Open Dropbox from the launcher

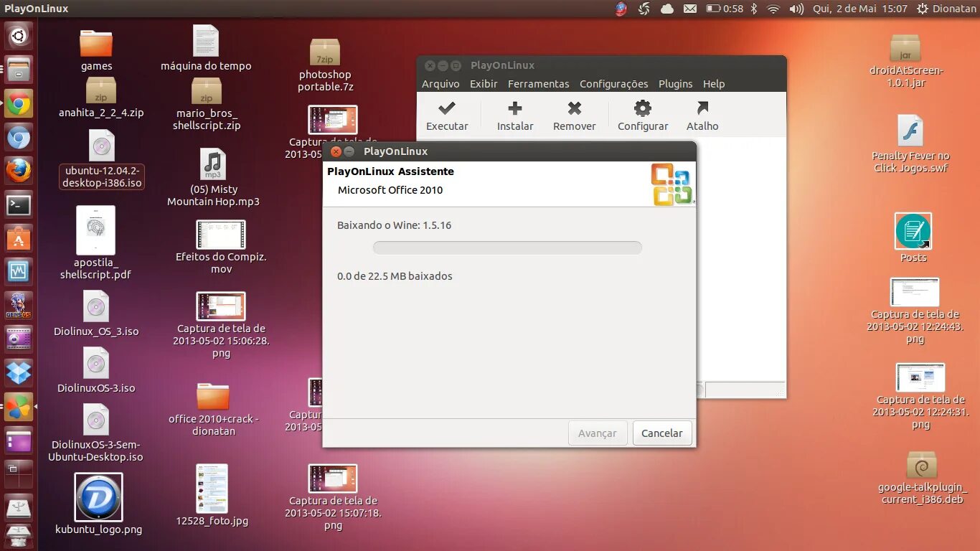tap(19, 373)
